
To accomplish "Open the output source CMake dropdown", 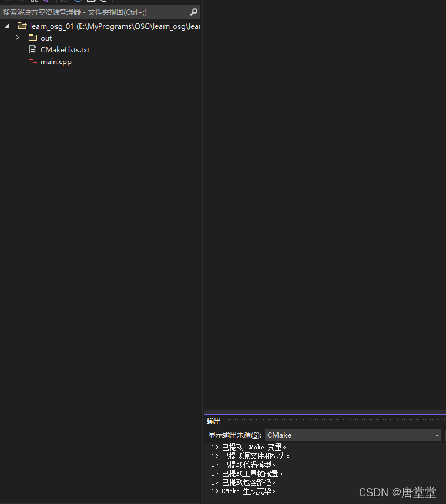I will [353, 435].
